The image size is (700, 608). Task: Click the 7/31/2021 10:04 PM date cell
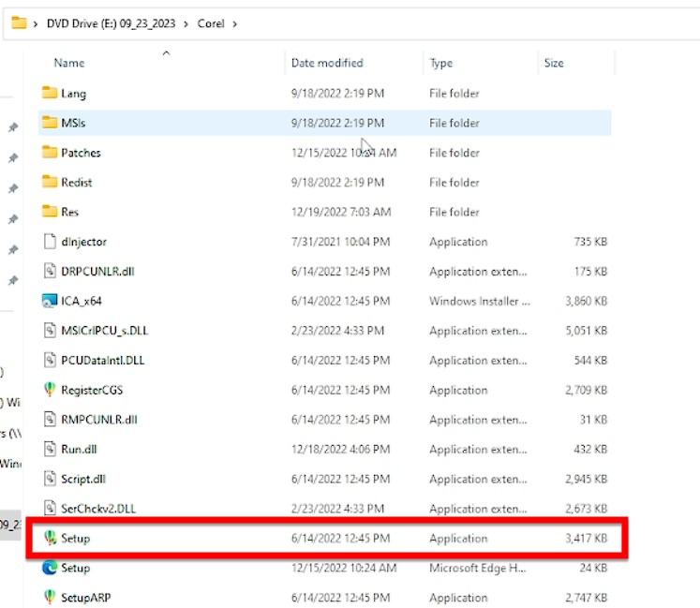click(x=340, y=242)
